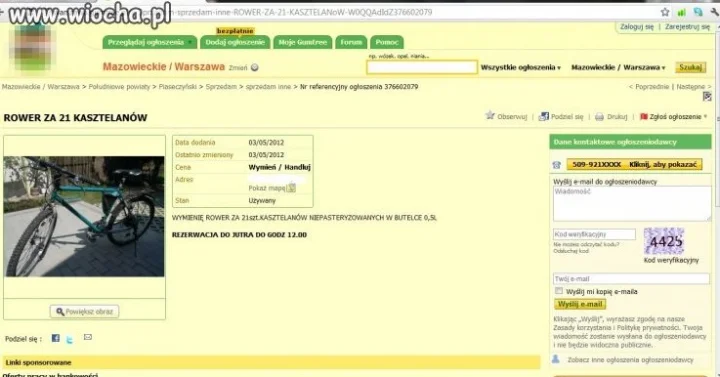Click the Mazowieckie / Warszawa orange heading
The width and height of the screenshot is (720, 377).
point(164,67)
